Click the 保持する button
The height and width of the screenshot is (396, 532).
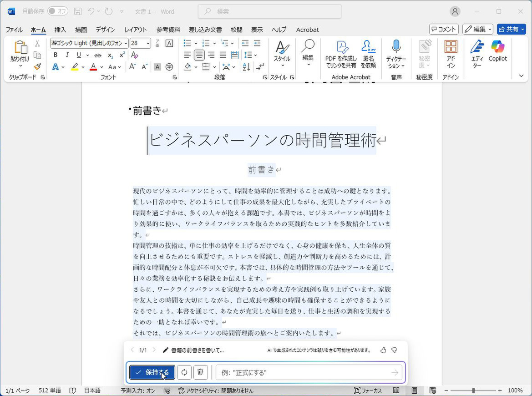[x=152, y=372]
